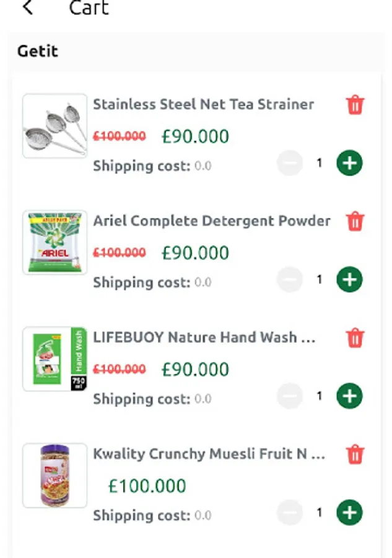Increase Ariel Detergent Powder quantity
This screenshot has height=558, width=392.
click(x=349, y=280)
